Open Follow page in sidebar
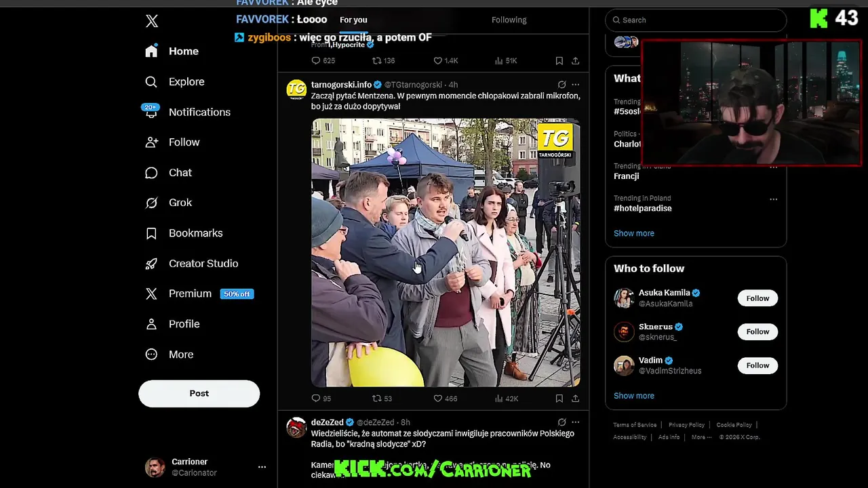The width and height of the screenshot is (868, 488). pyautogui.click(x=173, y=142)
